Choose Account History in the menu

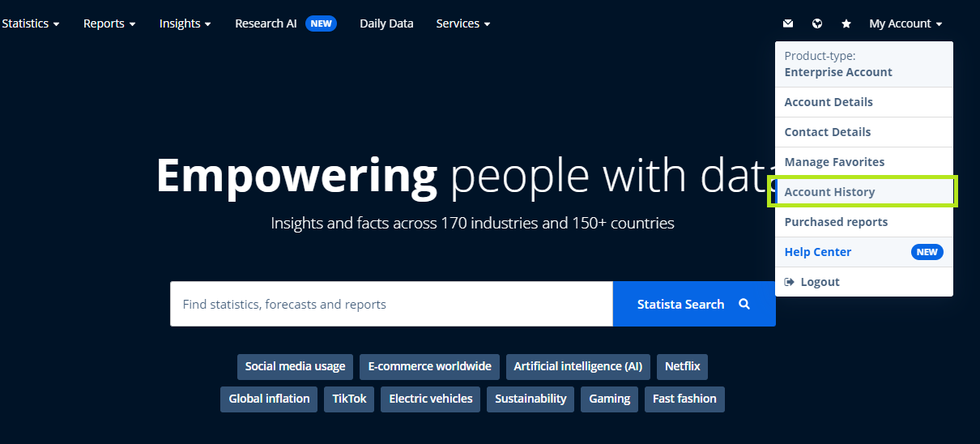[x=829, y=192]
